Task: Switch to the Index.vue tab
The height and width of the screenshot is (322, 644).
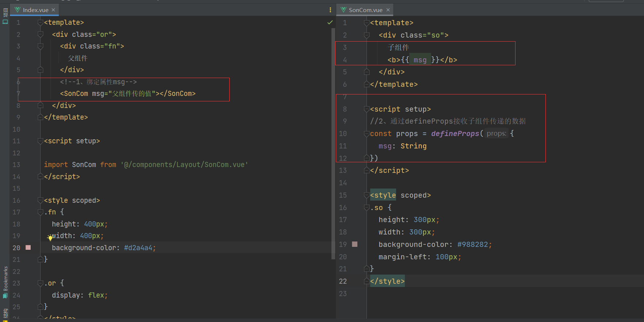Action: click(35, 10)
